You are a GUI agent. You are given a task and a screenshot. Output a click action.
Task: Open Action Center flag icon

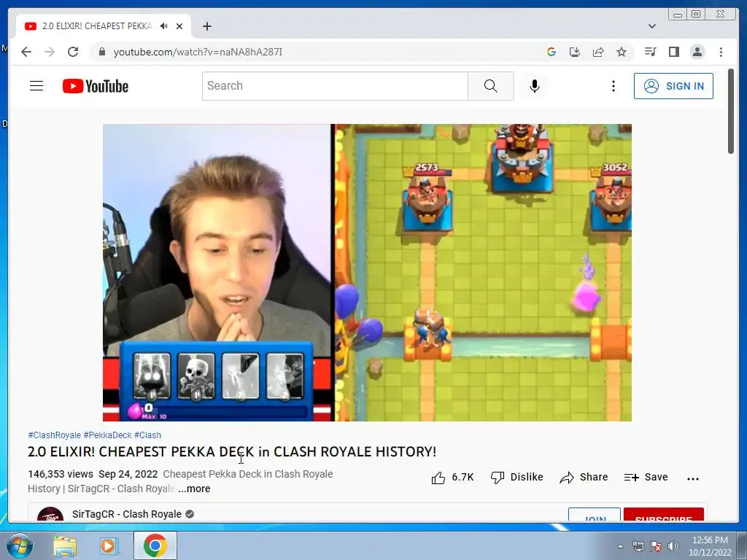(656, 547)
